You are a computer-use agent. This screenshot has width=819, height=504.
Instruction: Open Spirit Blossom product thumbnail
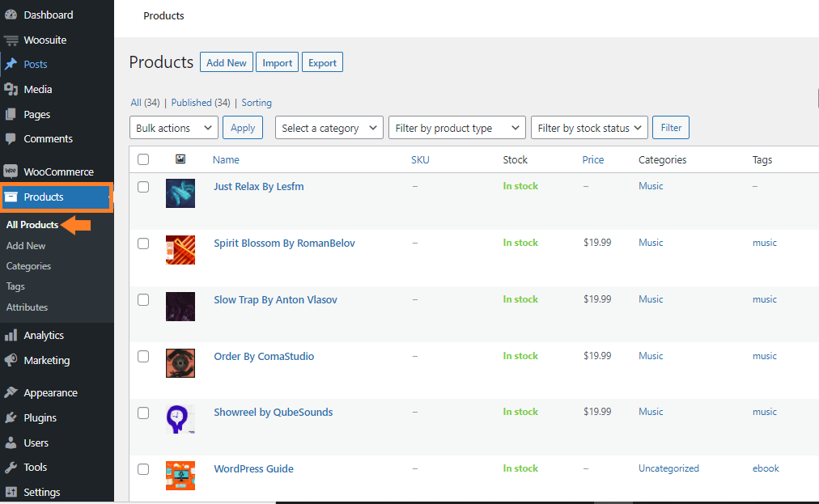(x=180, y=250)
